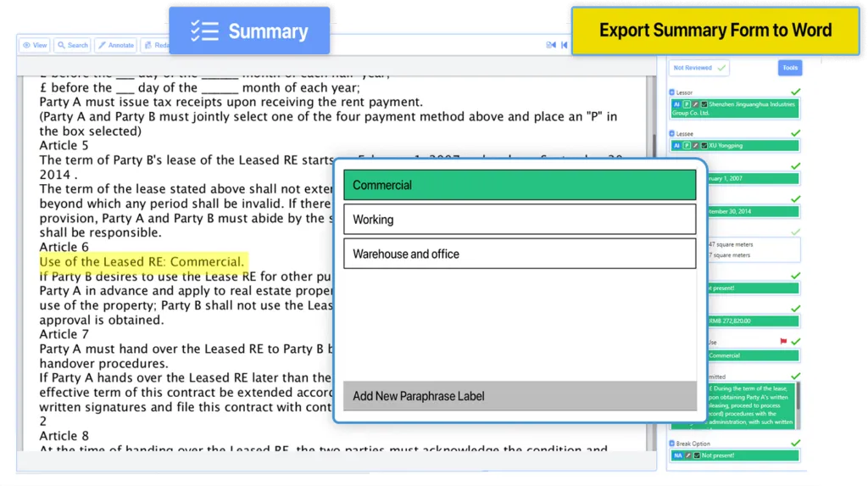Screen dimensions: 868x486
Task: Click the Article 5 heading in document
Action: pyautogui.click(x=64, y=146)
